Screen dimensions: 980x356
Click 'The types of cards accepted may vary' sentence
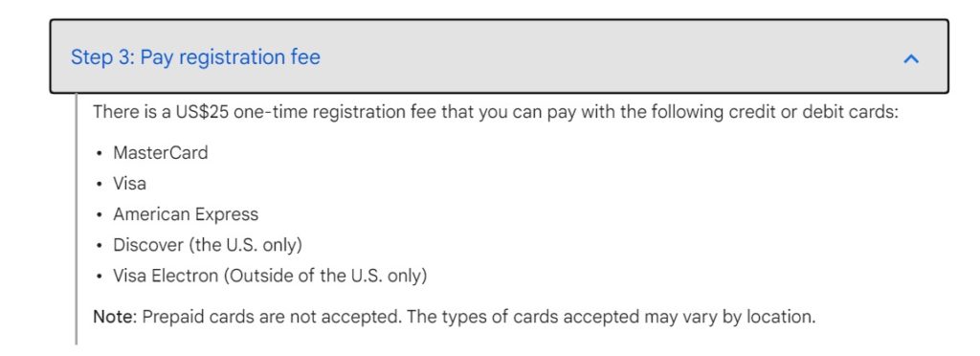[x=612, y=317]
